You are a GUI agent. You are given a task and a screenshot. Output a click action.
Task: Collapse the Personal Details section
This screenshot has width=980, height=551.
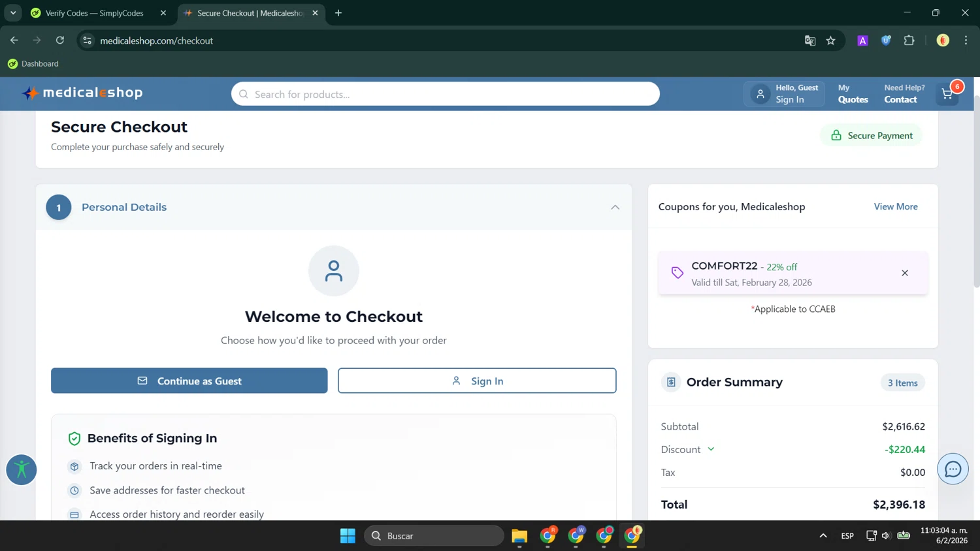(615, 207)
